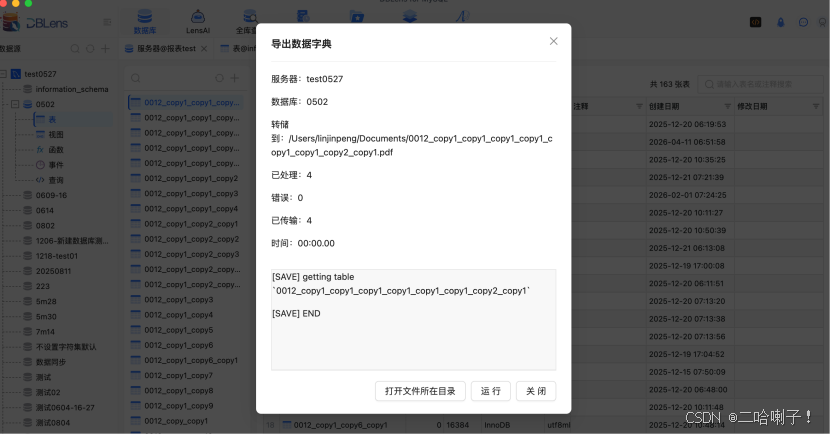
Task: Collapse the test0527 server node
Action: [3, 74]
